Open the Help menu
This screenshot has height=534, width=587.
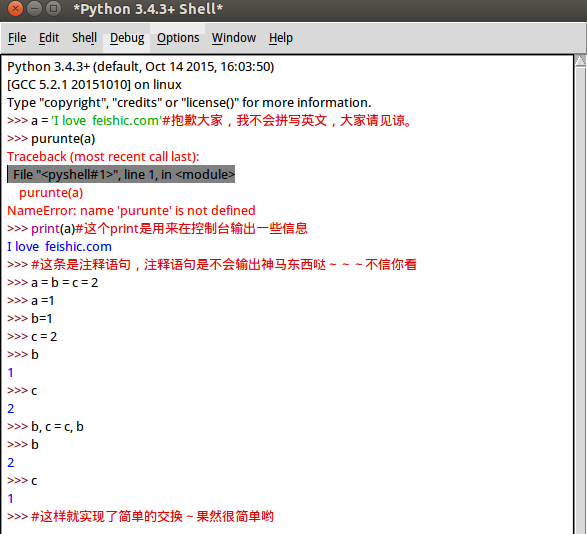tap(281, 38)
